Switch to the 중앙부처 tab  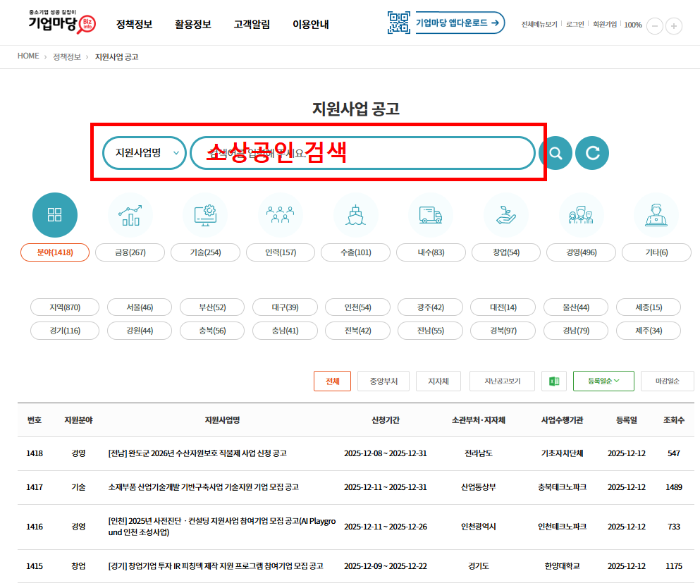(383, 380)
